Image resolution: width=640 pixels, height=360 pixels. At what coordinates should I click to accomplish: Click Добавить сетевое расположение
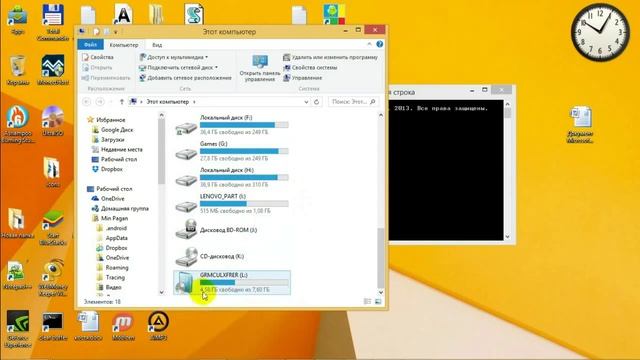click(185, 78)
